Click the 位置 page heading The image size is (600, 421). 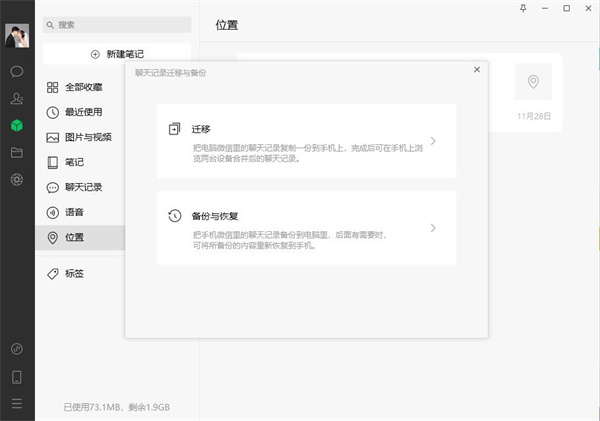tap(227, 25)
